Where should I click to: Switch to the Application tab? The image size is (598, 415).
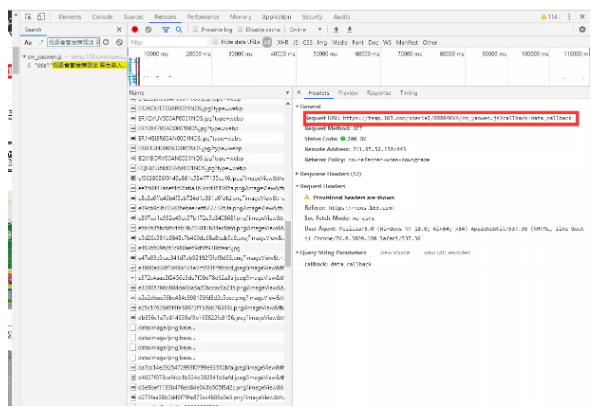(276, 17)
